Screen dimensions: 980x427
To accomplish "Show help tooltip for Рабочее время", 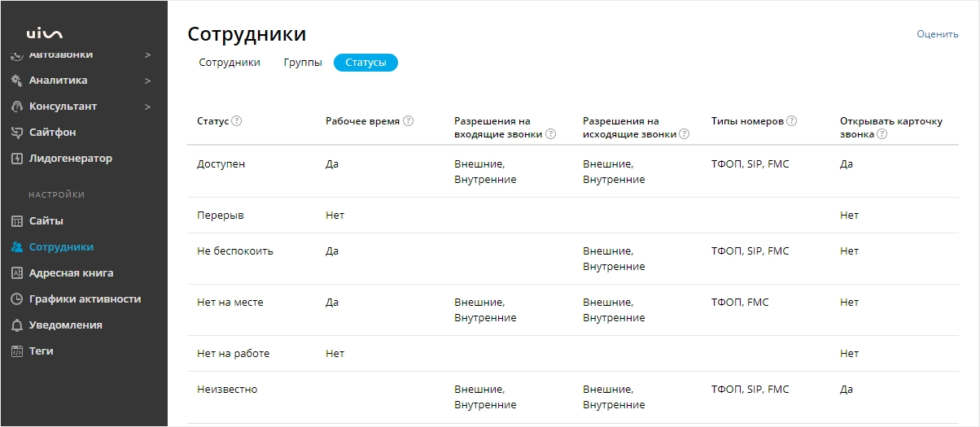I will 409,121.
